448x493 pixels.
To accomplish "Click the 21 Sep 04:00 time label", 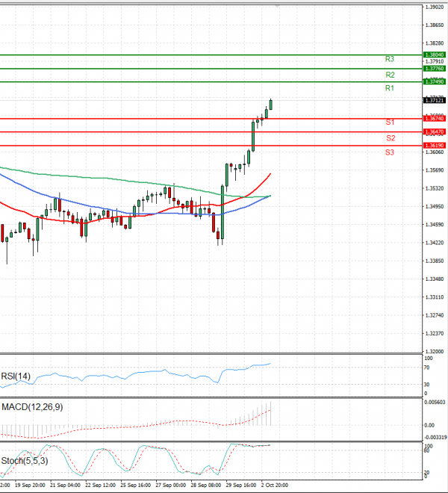I will [65, 485].
